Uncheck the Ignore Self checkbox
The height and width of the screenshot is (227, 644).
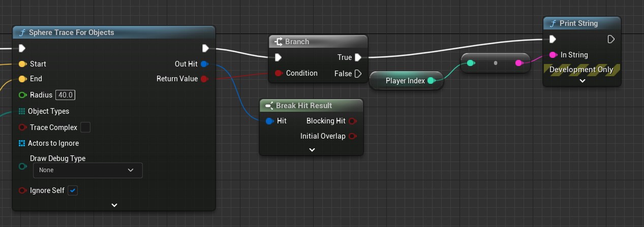click(73, 190)
